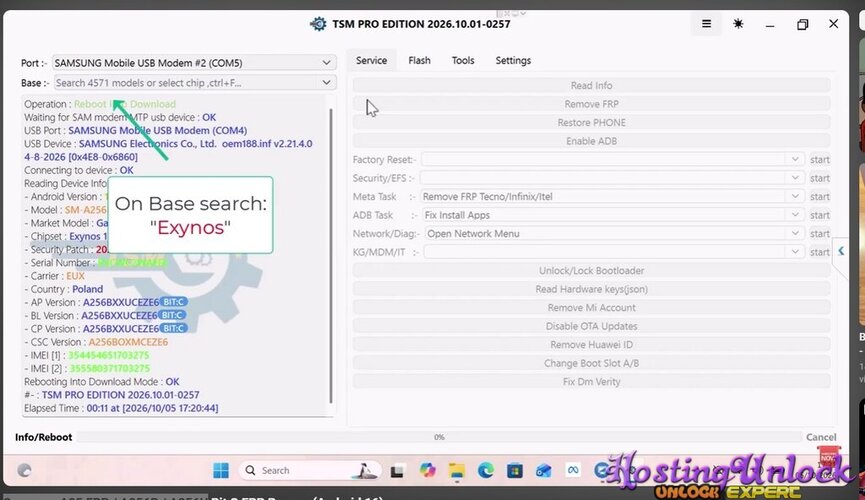Click the log panel vertical scrollbar
Image resolution: width=865 pixels, height=500 pixels.
(x=330, y=255)
